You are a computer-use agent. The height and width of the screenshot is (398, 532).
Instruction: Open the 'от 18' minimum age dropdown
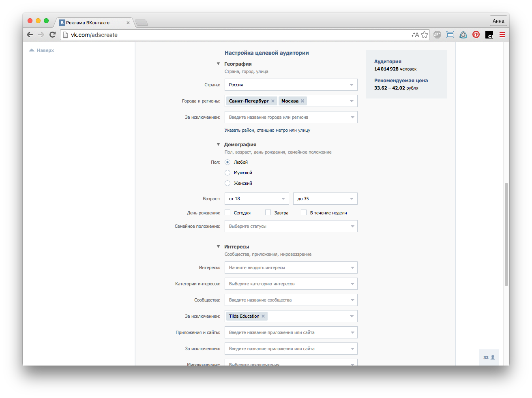pos(256,199)
